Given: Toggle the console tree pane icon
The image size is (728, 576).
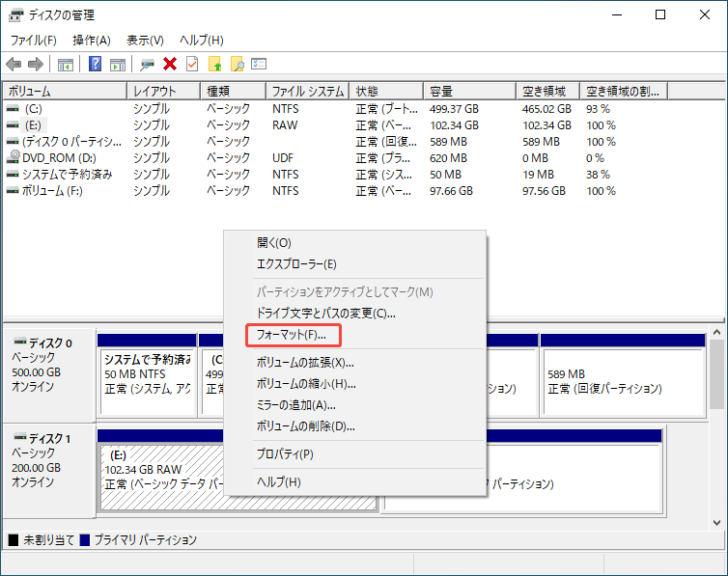Looking at the screenshot, I should (65, 65).
